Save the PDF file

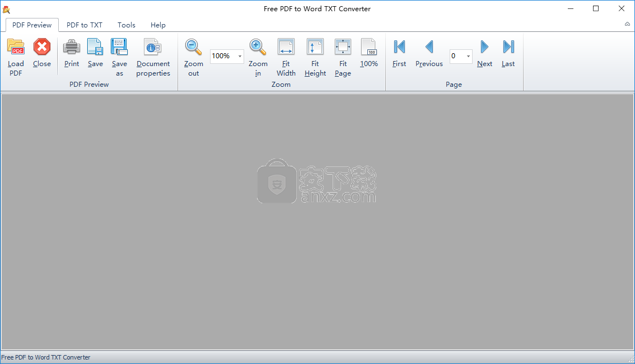(x=95, y=53)
